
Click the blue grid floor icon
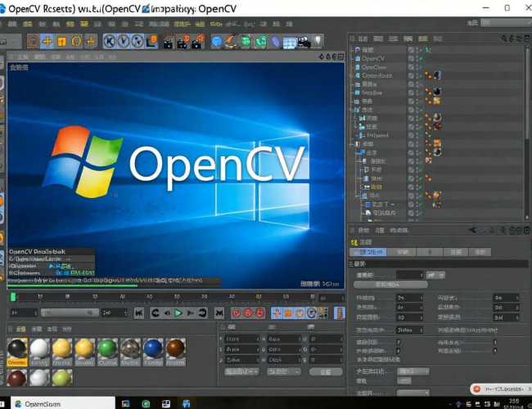pyautogui.click(x=290, y=43)
